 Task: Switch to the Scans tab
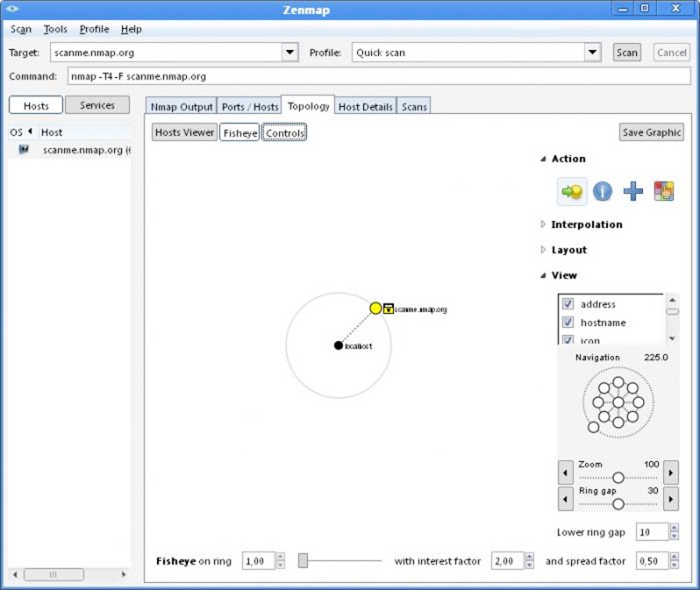414,106
